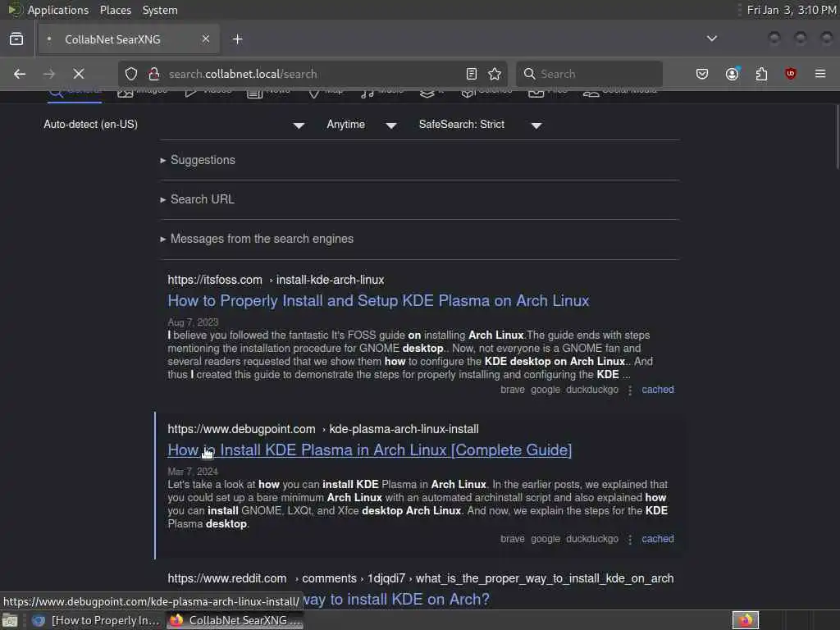The height and width of the screenshot is (630, 840).
Task: Click 'kde-plasma-arch-linux-install' breadcrumb text
Action: [404, 429]
